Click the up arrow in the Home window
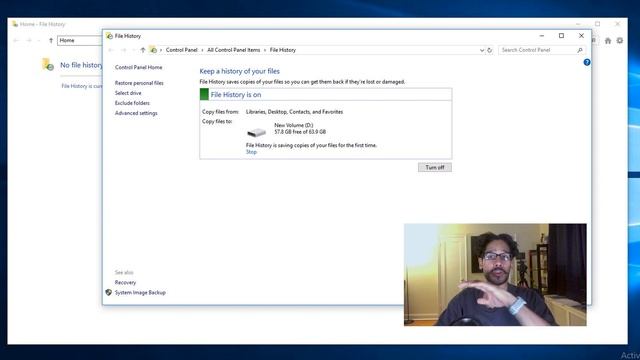 click(x=51, y=40)
